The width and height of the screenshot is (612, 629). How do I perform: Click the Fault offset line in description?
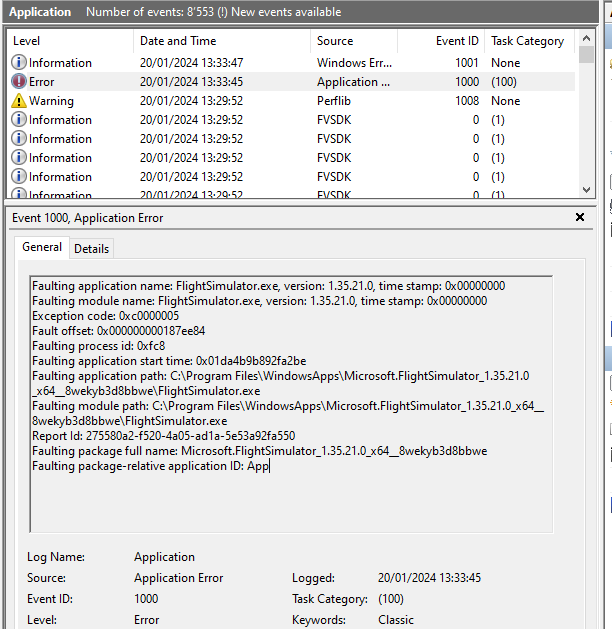[x=118, y=331]
